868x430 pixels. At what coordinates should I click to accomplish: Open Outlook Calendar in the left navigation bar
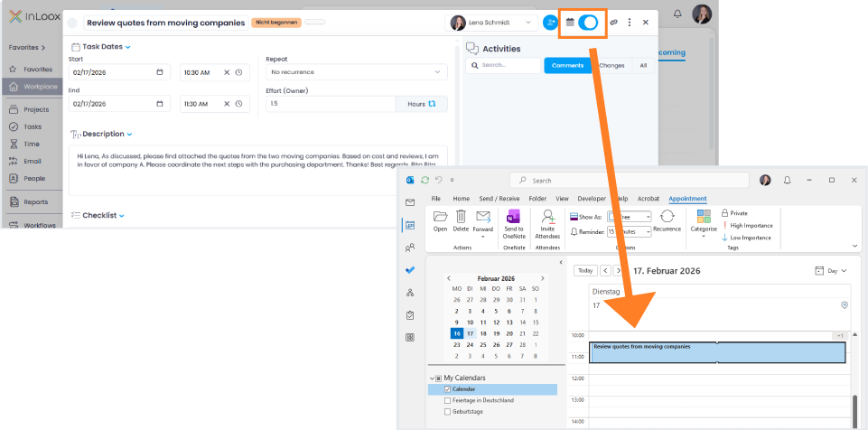(410, 225)
